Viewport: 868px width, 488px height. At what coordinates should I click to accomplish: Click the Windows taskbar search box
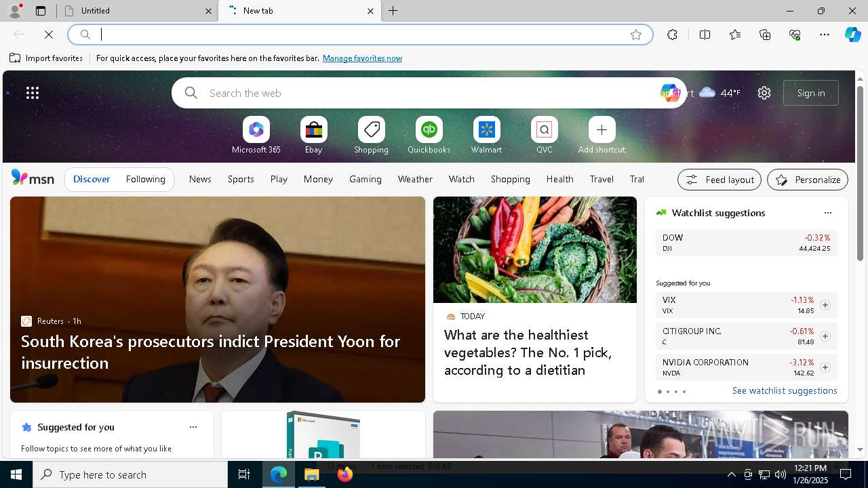[130, 474]
